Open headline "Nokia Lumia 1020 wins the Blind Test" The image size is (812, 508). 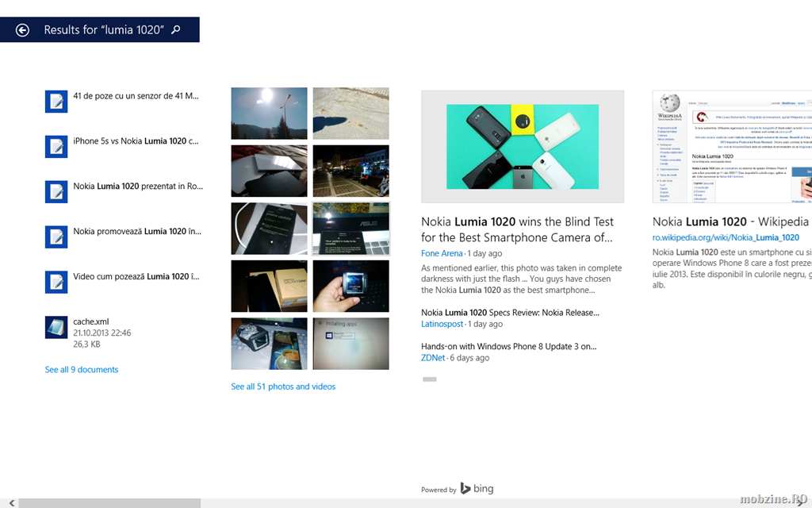(517, 229)
